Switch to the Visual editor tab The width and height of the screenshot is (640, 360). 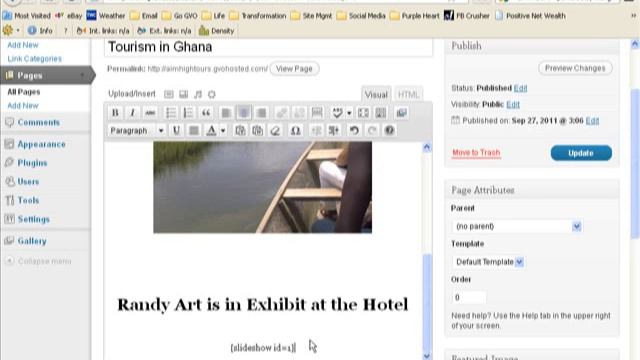click(x=376, y=95)
